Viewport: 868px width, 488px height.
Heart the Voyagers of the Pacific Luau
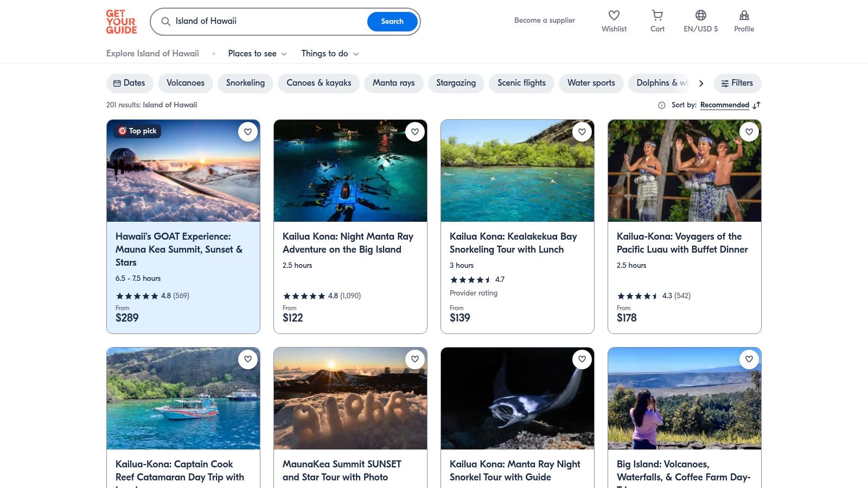(749, 131)
